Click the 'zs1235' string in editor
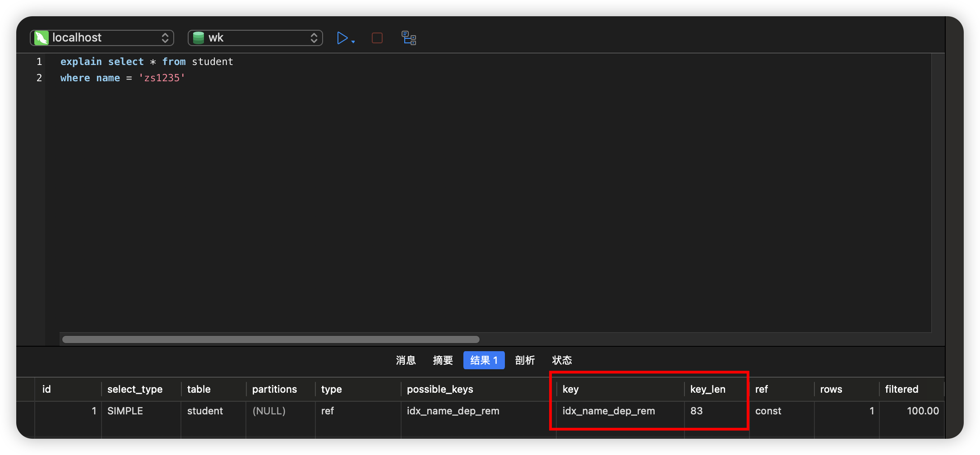Viewport: 980px width, 455px height. (162, 78)
